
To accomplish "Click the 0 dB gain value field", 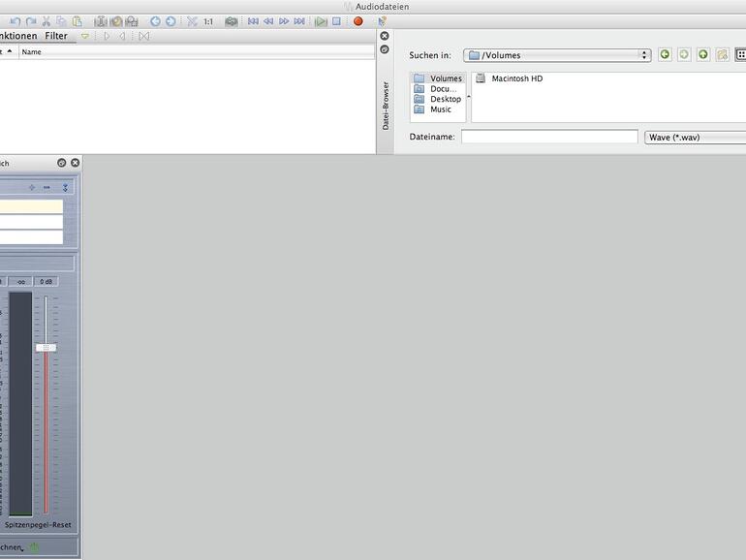I will 47,282.
